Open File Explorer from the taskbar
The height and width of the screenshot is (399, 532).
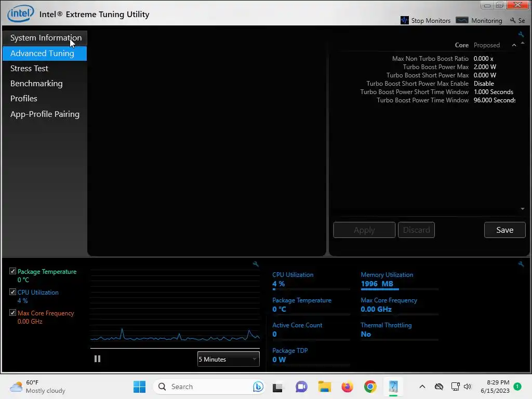coord(324,387)
